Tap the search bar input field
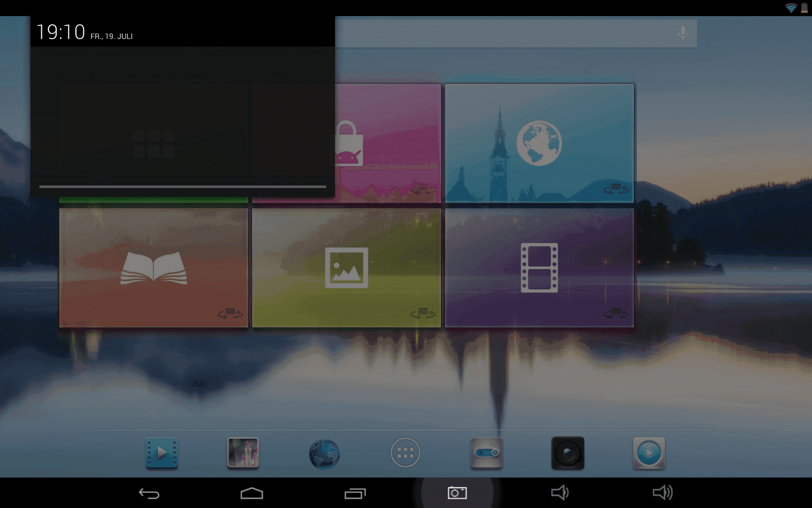Image resolution: width=812 pixels, height=508 pixels. [x=516, y=33]
